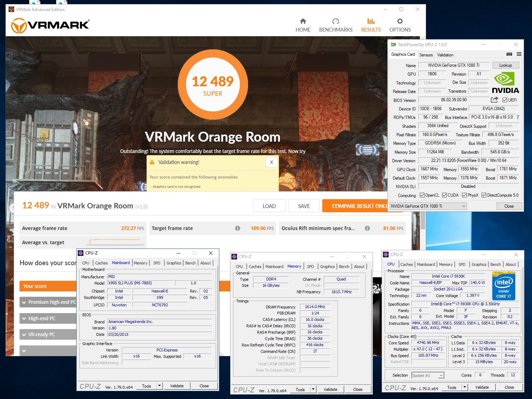
Task: Open the GPU selection dropdown in GPU-Z
Action: coord(428,206)
